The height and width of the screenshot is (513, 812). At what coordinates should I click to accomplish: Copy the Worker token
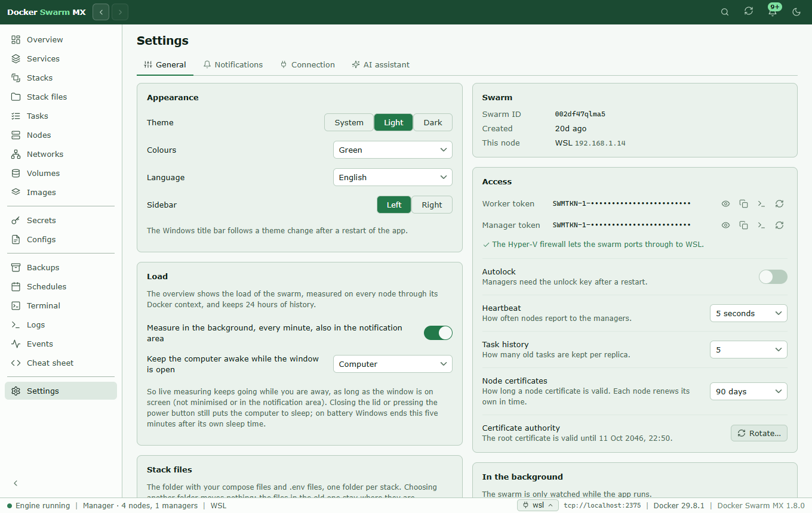(x=743, y=204)
